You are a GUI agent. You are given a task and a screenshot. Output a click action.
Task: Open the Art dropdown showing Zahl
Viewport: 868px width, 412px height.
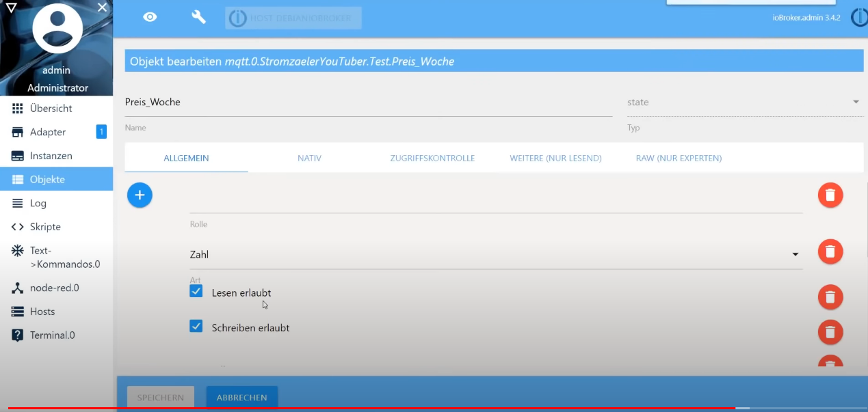point(496,255)
